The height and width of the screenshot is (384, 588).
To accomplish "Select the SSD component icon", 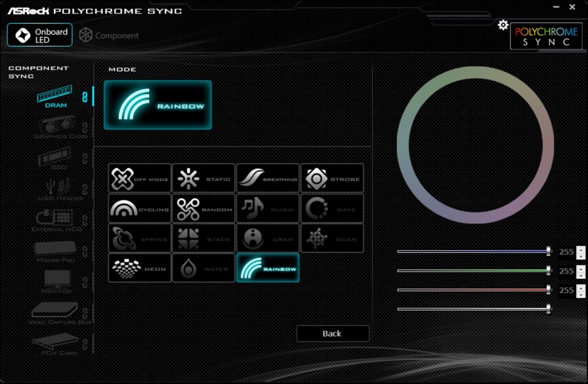I will click(x=56, y=158).
